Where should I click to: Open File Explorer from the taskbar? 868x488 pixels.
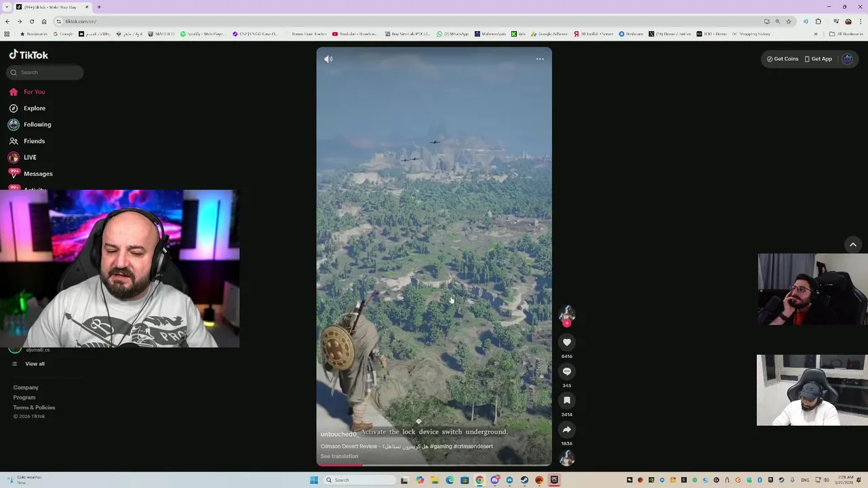point(435,481)
